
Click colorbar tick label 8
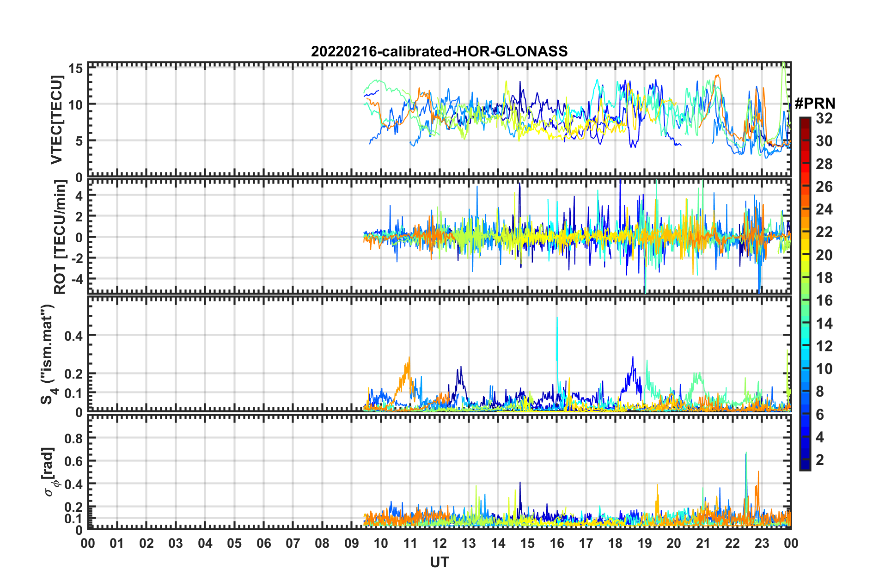click(820, 392)
